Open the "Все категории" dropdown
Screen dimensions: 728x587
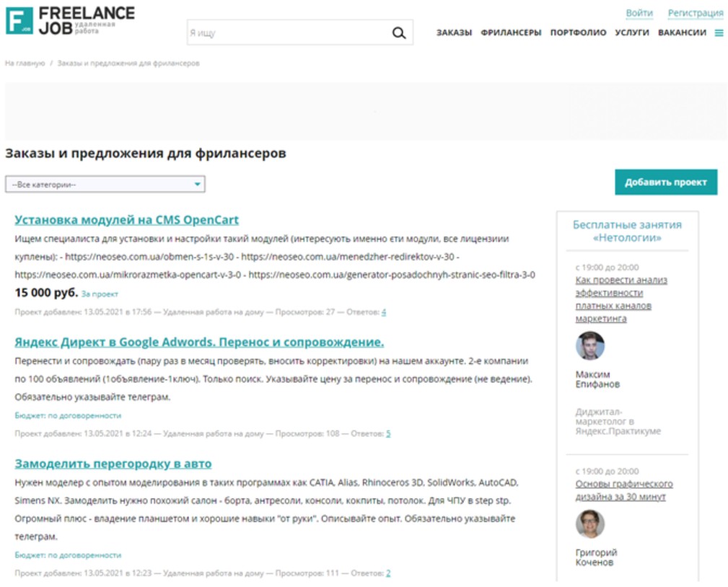tap(105, 184)
